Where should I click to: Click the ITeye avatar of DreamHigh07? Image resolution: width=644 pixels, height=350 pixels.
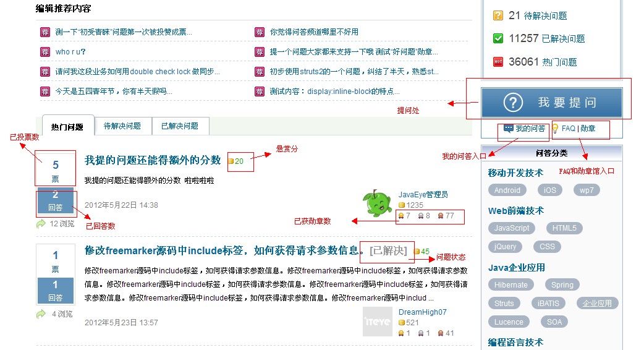(378, 322)
